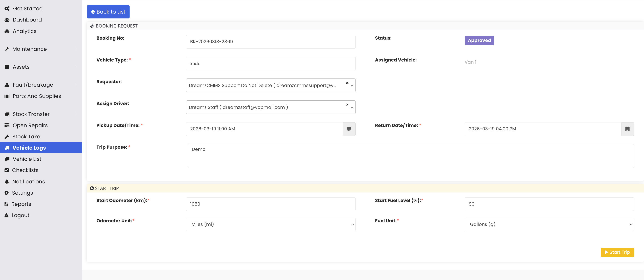Viewport: 644px width, 280px height.
Task: Open the Fuel Unit Gallons dropdown
Action: 549,224
